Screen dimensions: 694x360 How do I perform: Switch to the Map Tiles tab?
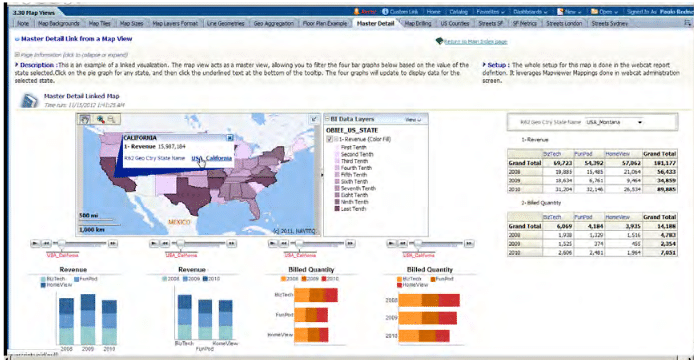pos(100,23)
